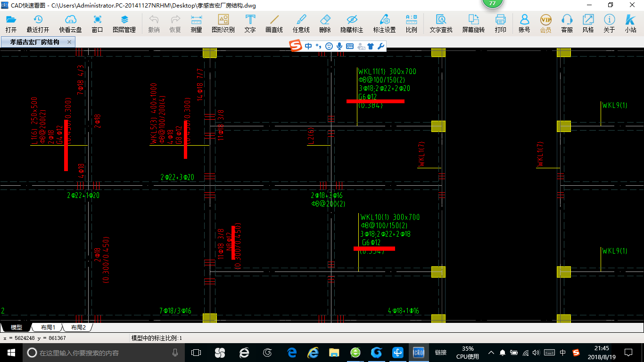This screenshot has width=644, height=362.
Task: Show hidden system tray icons
Action: [x=491, y=352]
